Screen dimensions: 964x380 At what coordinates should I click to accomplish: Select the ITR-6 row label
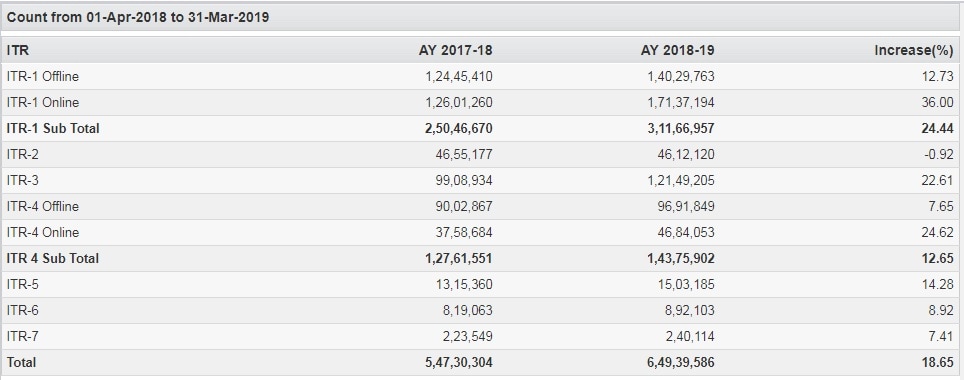[x=22, y=311]
